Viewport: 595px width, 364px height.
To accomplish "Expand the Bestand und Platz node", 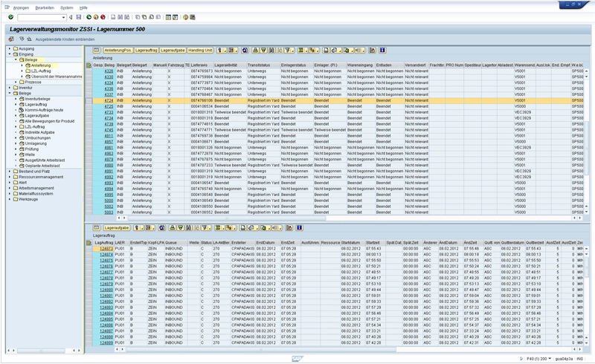I will (x=10, y=172).
